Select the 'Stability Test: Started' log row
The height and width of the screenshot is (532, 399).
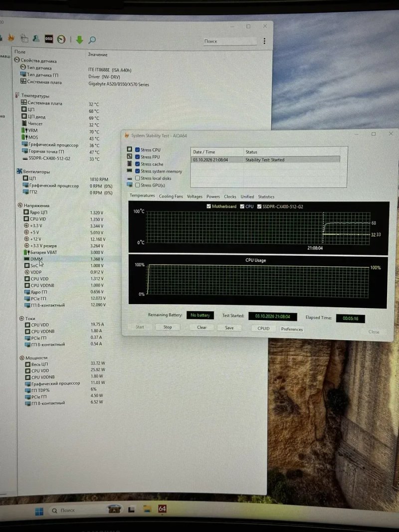[265, 160]
